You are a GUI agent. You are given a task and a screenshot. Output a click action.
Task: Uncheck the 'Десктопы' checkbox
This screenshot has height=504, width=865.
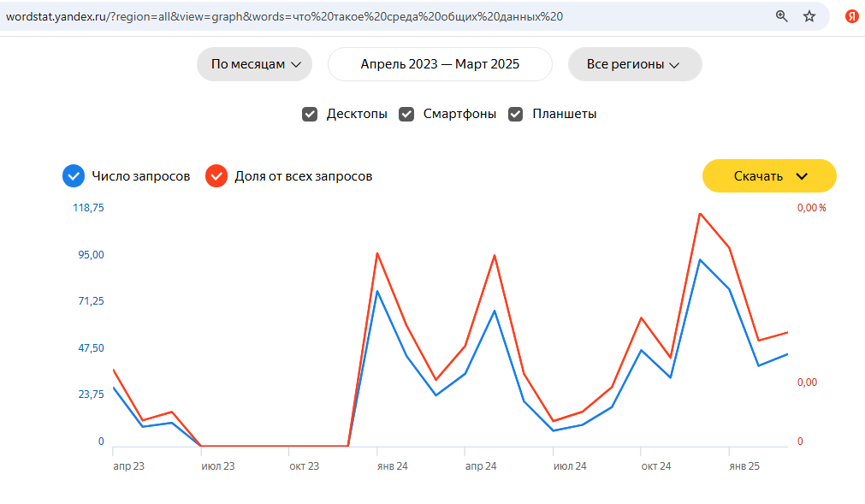(310, 114)
